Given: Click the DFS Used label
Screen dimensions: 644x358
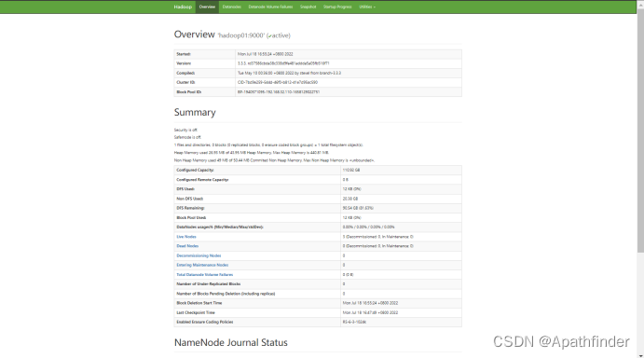Looking at the screenshot, I should coord(185,189).
